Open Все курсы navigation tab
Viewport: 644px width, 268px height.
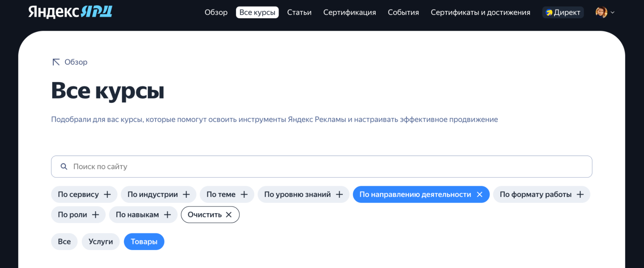[x=257, y=13]
